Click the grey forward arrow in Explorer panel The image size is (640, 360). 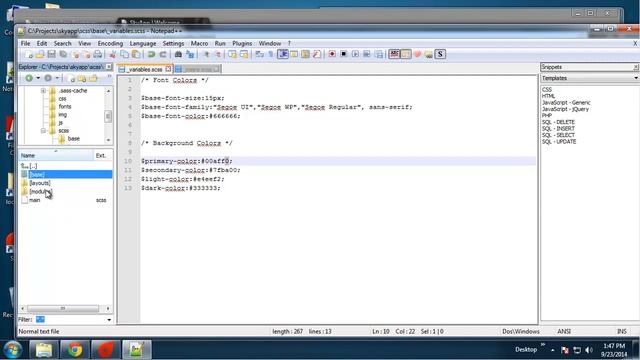click(x=48, y=78)
